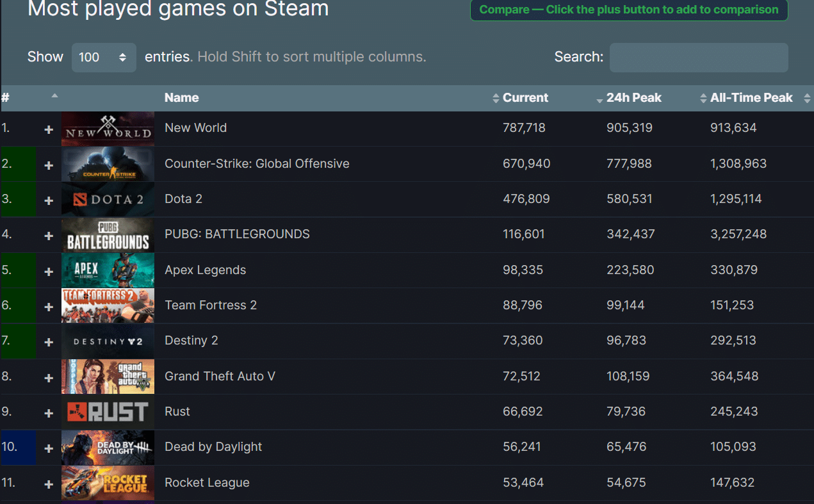Open the Team Fortress 2 link

[211, 305]
